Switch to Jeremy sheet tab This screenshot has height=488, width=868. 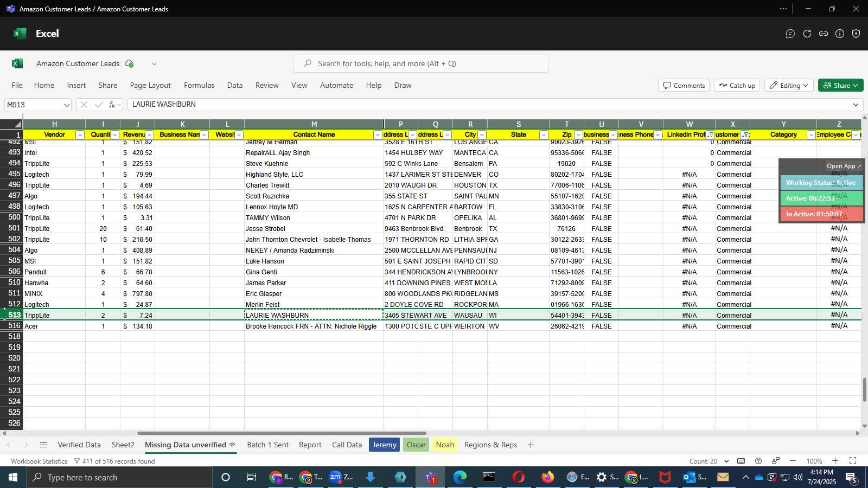coord(384,445)
